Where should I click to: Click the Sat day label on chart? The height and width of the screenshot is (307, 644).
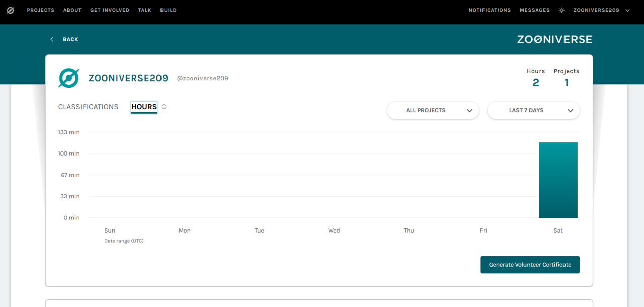click(x=558, y=230)
